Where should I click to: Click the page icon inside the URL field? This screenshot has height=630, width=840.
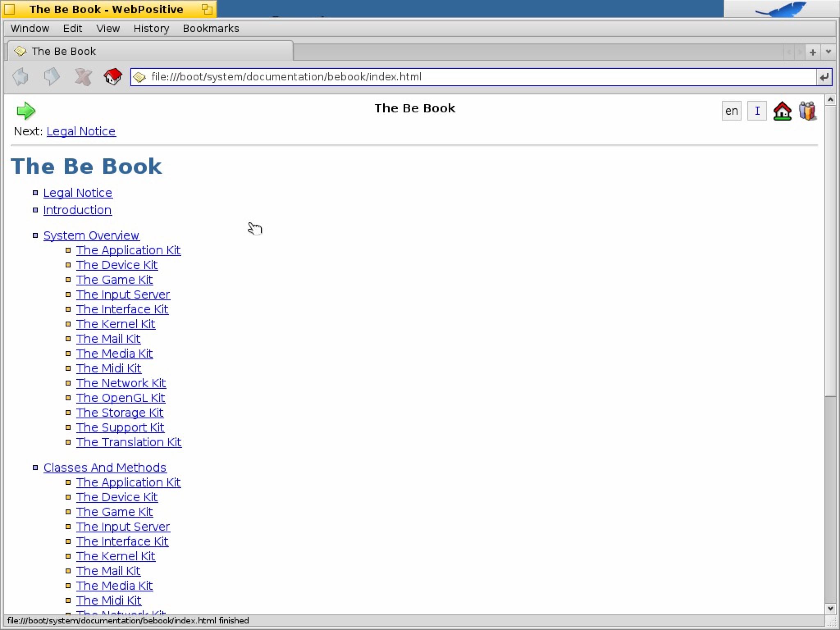coord(140,77)
